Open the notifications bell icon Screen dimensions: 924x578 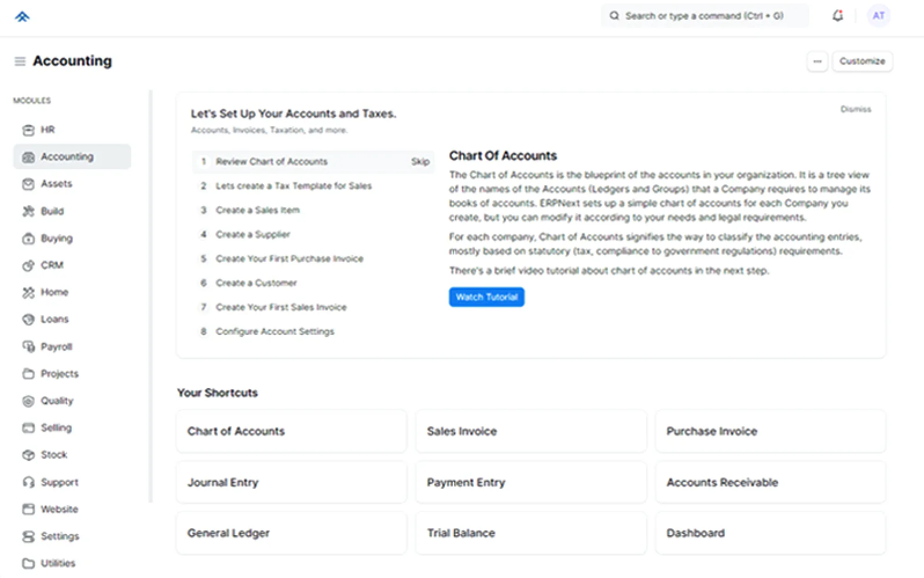click(837, 16)
